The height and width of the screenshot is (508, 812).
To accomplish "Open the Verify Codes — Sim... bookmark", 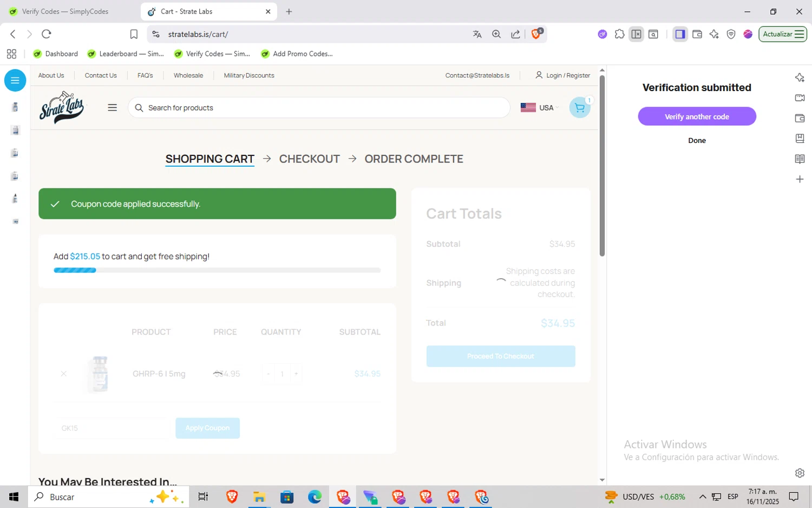I will coord(212,54).
